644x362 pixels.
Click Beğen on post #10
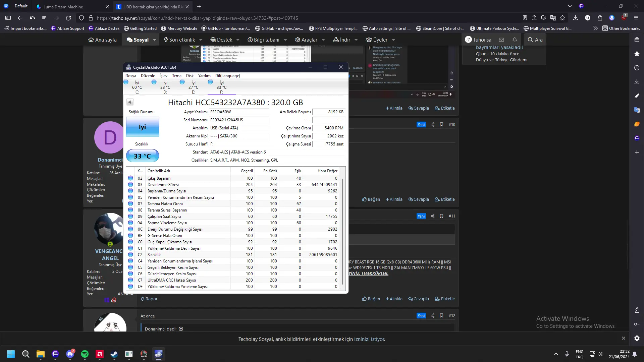371,199
